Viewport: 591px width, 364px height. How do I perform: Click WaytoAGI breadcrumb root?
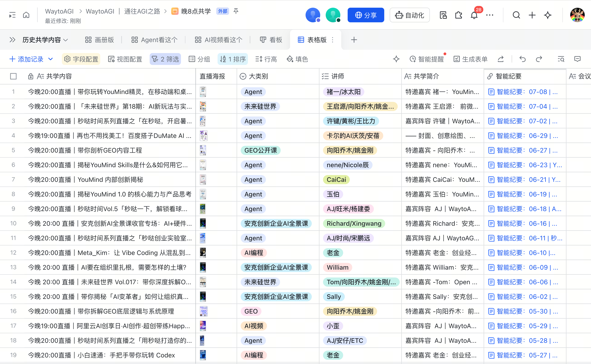pyautogui.click(x=59, y=11)
